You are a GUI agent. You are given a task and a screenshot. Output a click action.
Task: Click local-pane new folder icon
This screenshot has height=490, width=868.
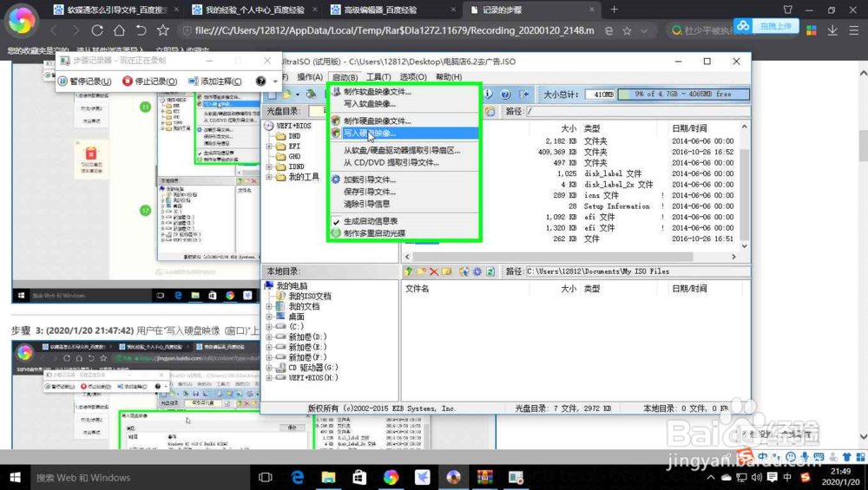pos(421,271)
